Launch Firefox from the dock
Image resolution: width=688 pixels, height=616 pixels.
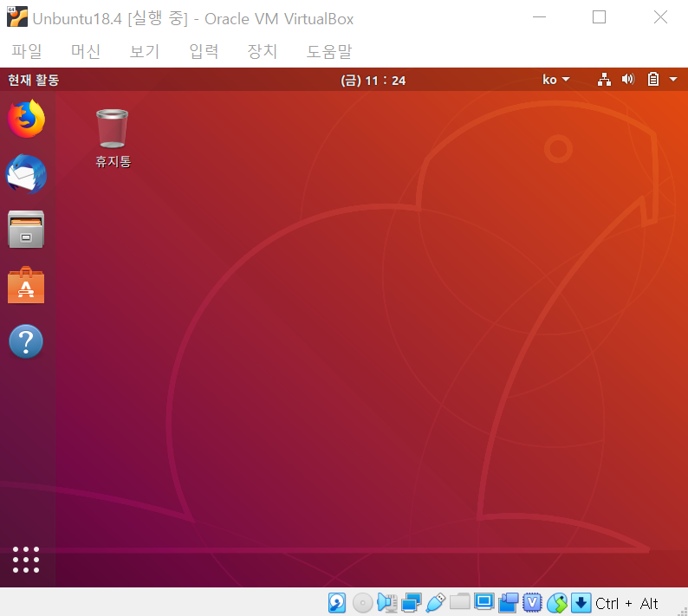click(26, 119)
